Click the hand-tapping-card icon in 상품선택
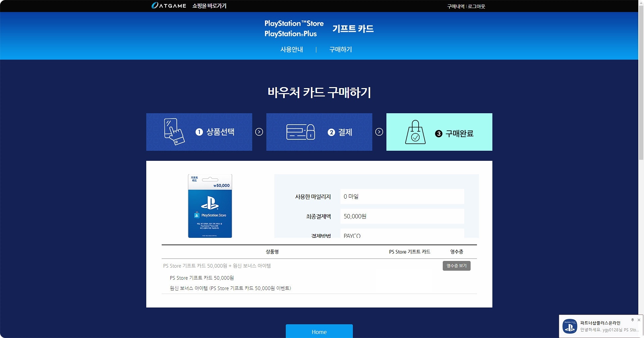 coord(174,132)
